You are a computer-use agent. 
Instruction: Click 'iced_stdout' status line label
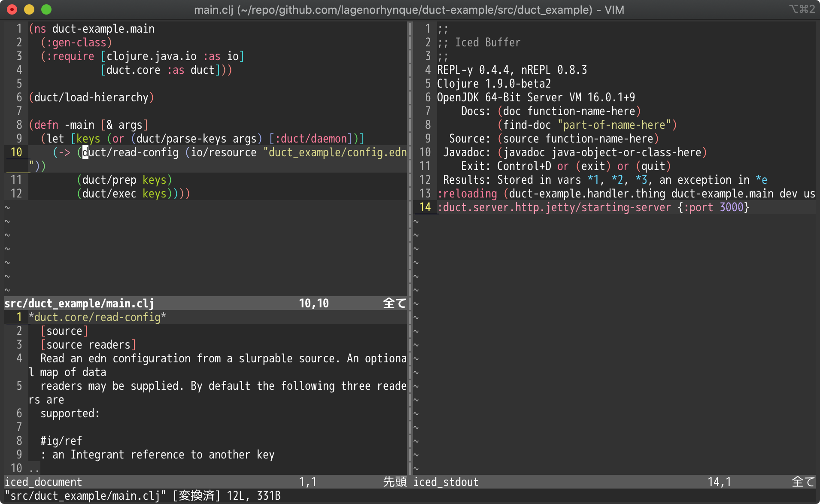click(x=446, y=482)
